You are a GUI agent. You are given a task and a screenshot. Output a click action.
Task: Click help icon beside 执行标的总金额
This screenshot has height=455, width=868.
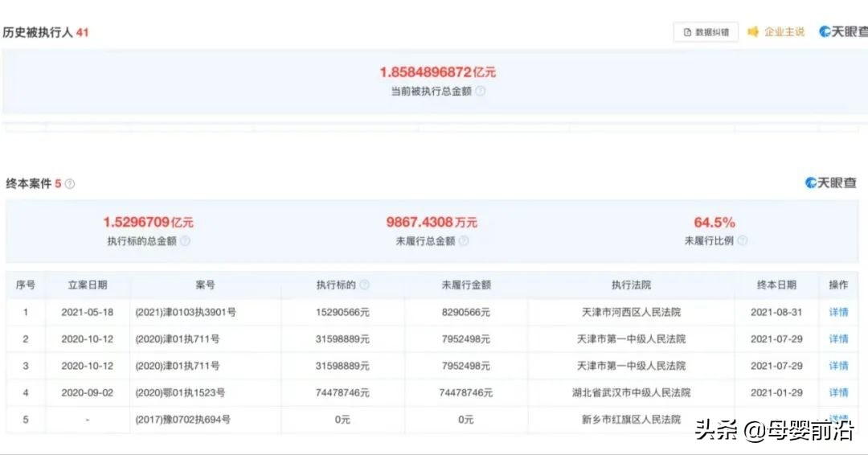click(x=185, y=241)
